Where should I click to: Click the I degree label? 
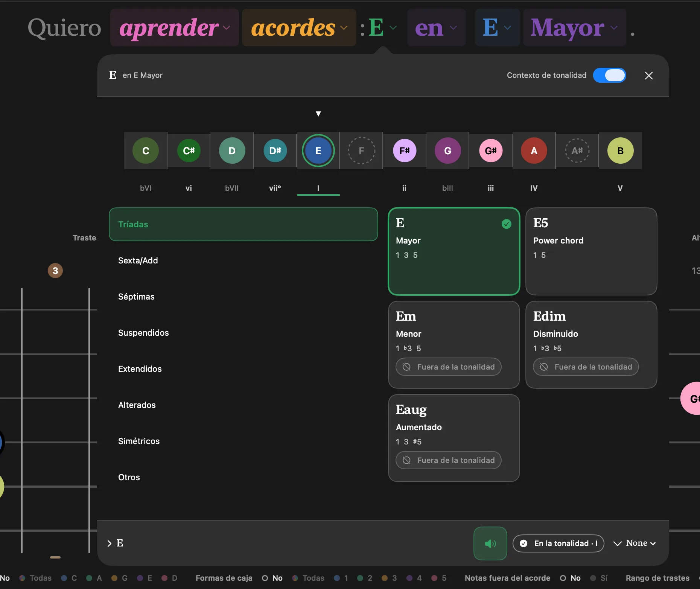click(x=318, y=188)
